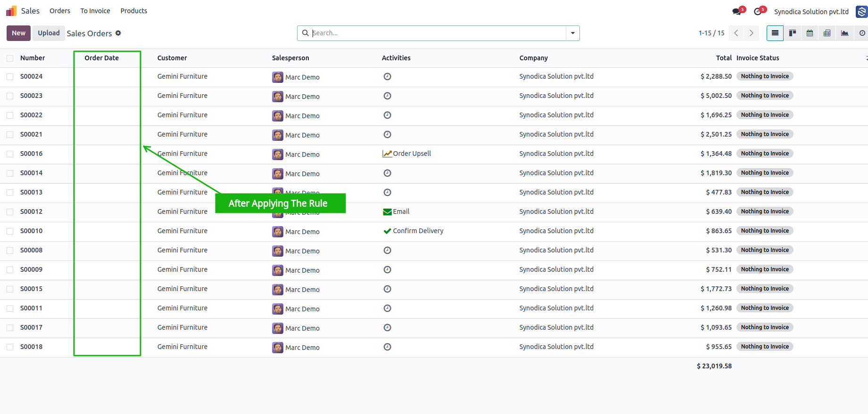Image resolution: width=868 pixels, height=414 pixels.
Task: Open the Orders menu
Action: (x=60, y=11)
